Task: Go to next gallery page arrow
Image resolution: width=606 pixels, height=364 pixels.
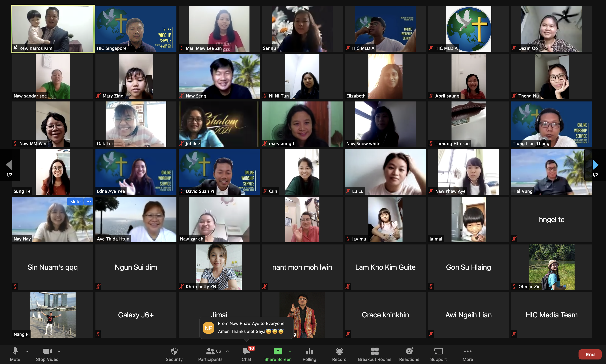Action: pos(596,165)
